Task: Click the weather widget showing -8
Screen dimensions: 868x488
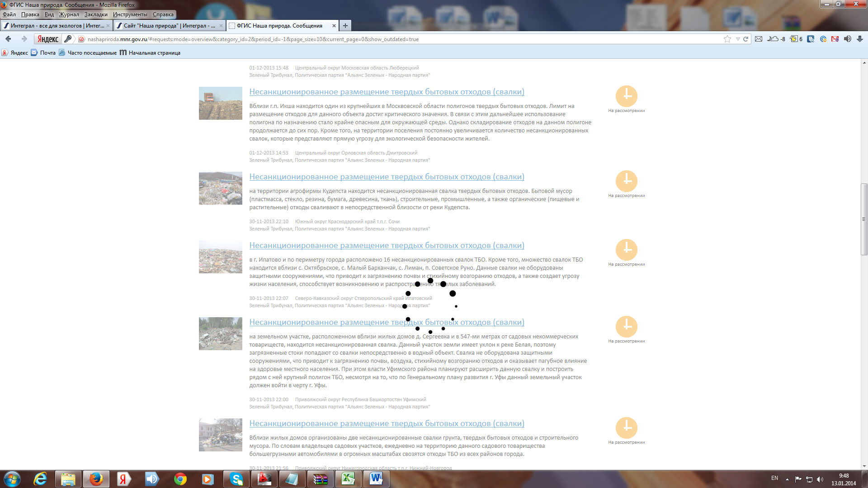Action: click(x=777, y=39)
